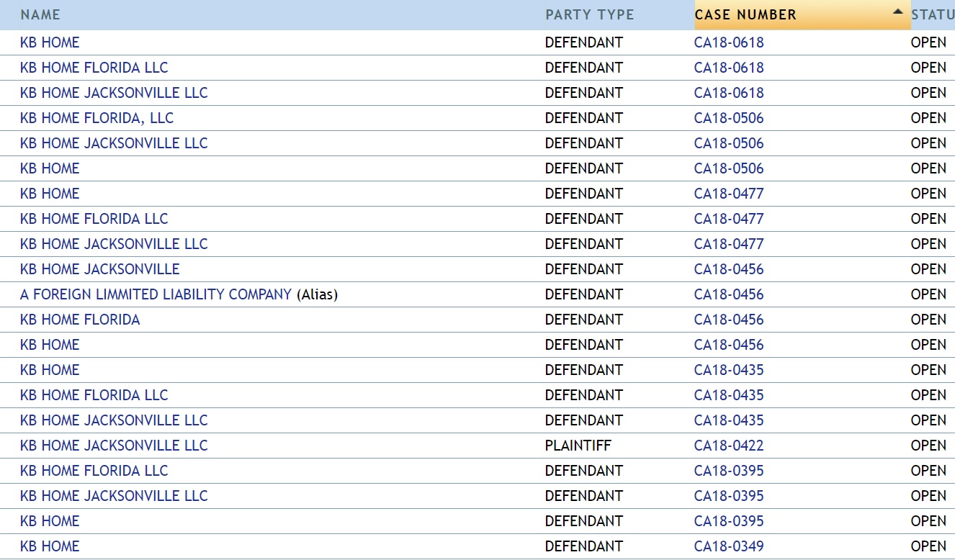Sort by the Status column header
955x560 pixels.
[x=933, y=14]
